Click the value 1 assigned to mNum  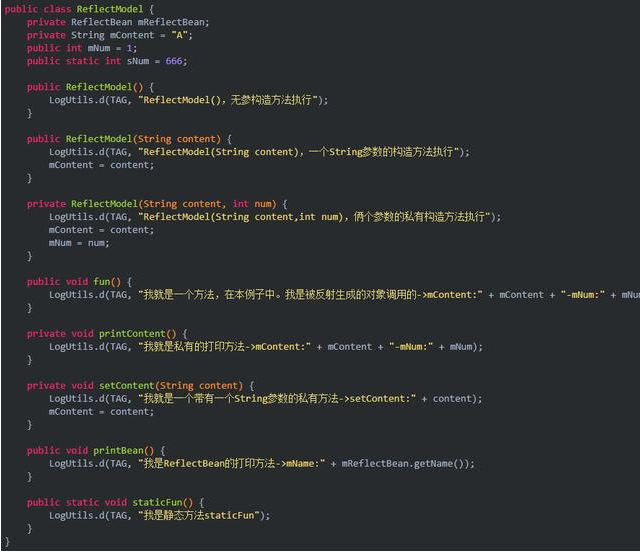pyautogui.click(x=131, y=48)
